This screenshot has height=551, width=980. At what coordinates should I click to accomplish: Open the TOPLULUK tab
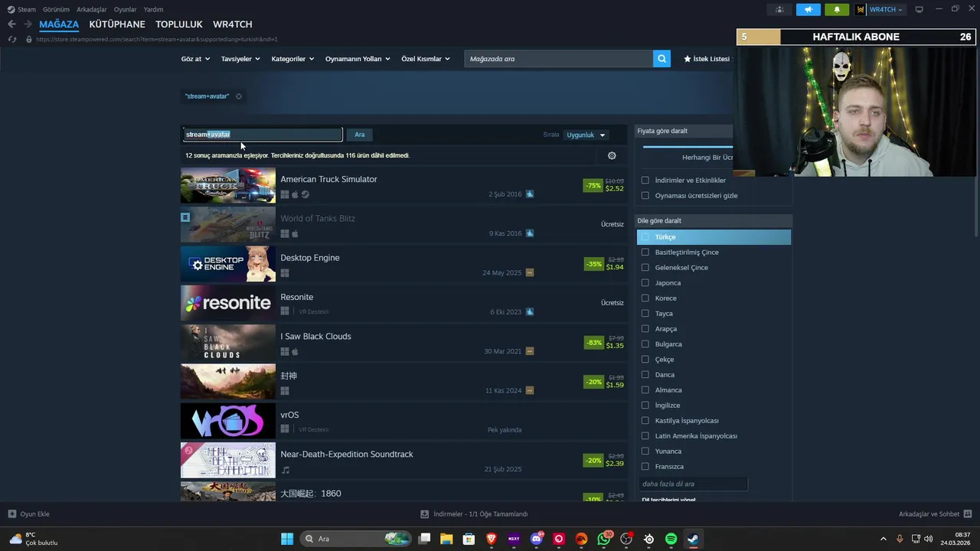179,24
